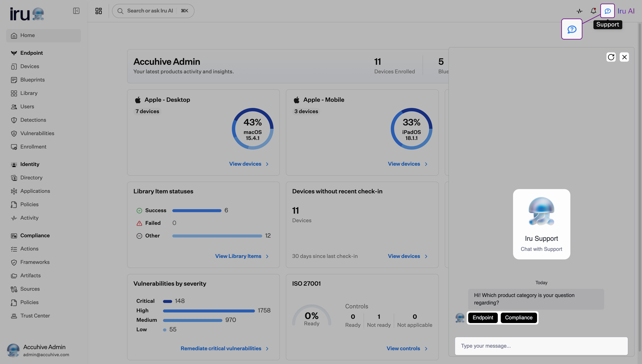The width and height of the screenshot is (642, 364).
Task: Open Iru AI from the top bar
Action: [x=626, y=11]
